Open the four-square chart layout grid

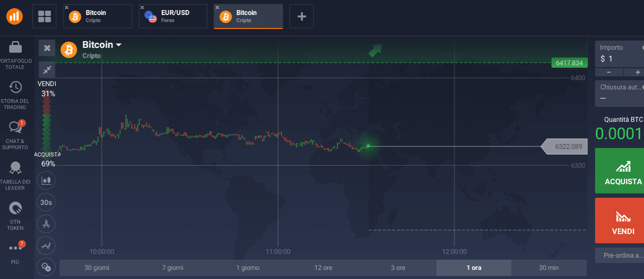pos(45,16)
